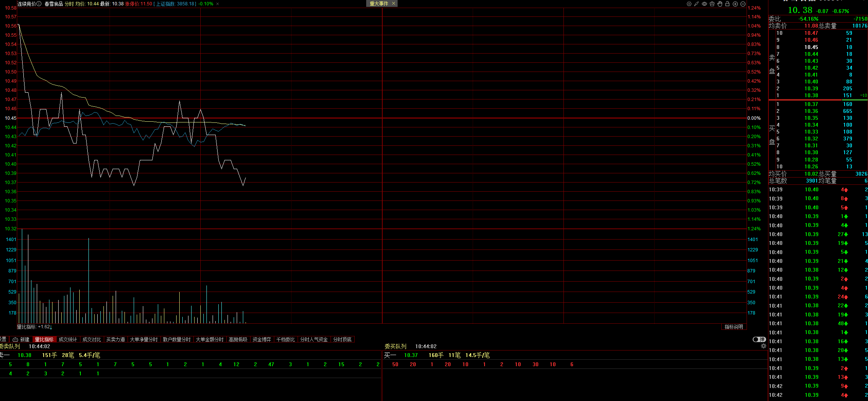The image size is (868, 401).
Task: Click the 50 lot buy queue order
Action: pos(395,364)
